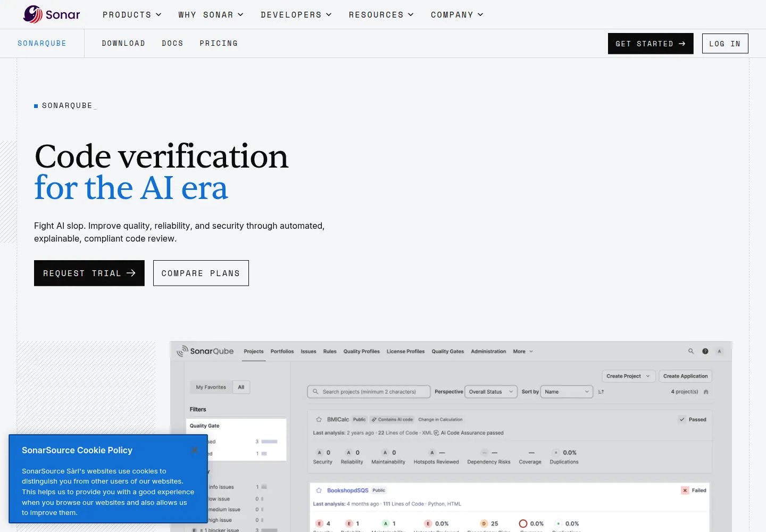Viewport: 766px width, 532px height.
Task: Open the Rules tab
Action: pos(330,351)
